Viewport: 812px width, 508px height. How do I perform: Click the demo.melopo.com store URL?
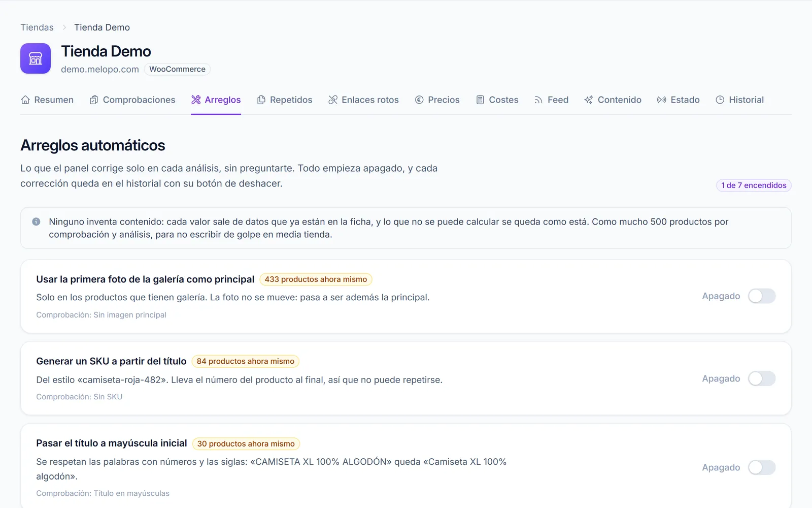[100, 69]
